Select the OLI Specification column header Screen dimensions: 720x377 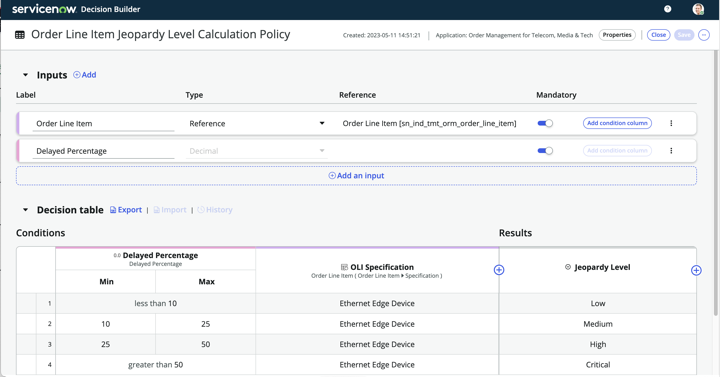coord(377,271)
